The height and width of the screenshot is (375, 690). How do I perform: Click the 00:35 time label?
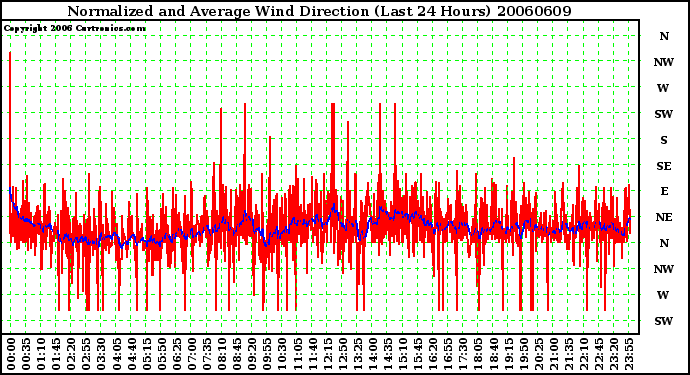pos(26,354)
